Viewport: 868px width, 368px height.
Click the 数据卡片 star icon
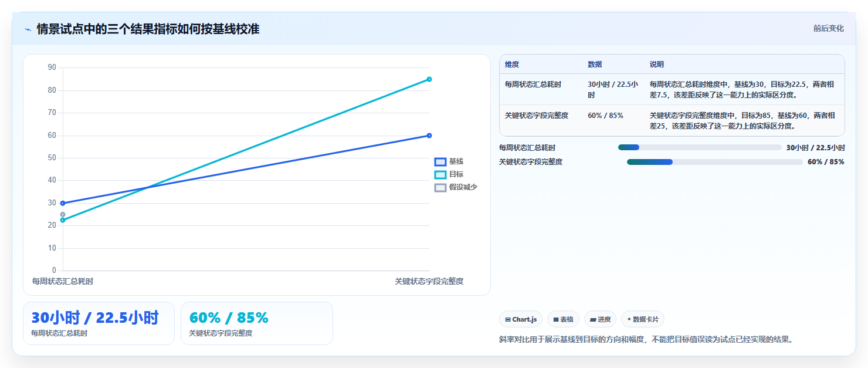click(629, 319)
